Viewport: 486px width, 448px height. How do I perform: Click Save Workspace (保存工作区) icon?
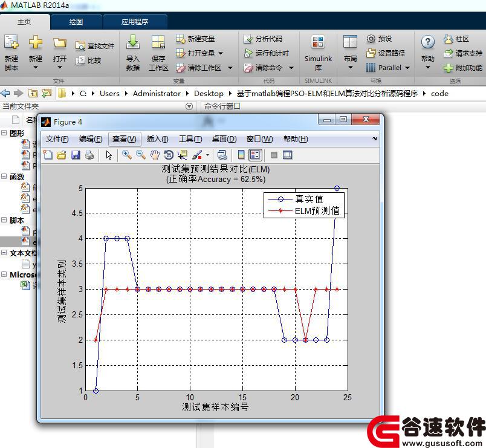click(x=158, y=42)
